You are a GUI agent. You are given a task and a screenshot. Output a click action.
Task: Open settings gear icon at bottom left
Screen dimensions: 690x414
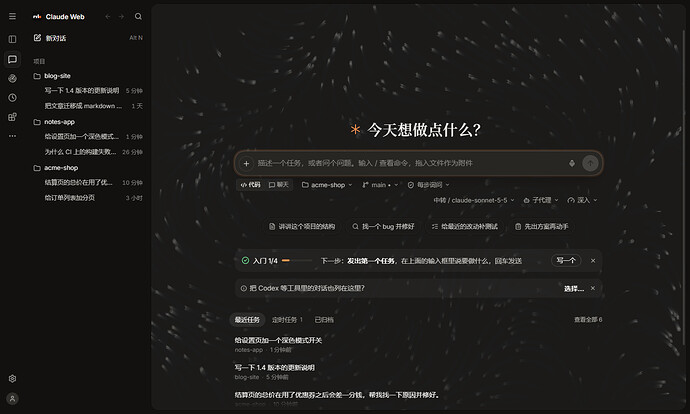point(12,378)
